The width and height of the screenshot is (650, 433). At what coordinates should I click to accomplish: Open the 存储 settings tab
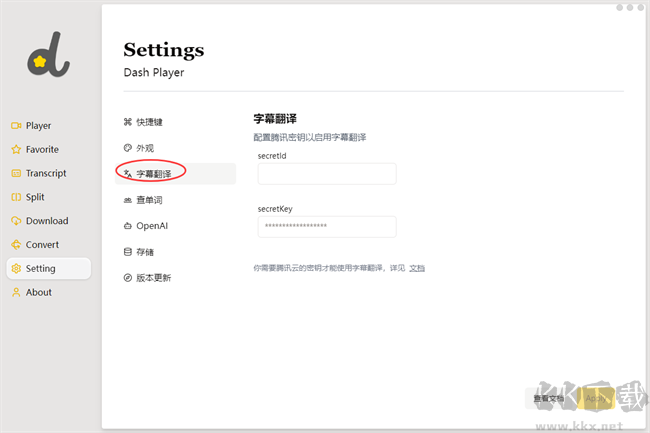pos(175,252)
